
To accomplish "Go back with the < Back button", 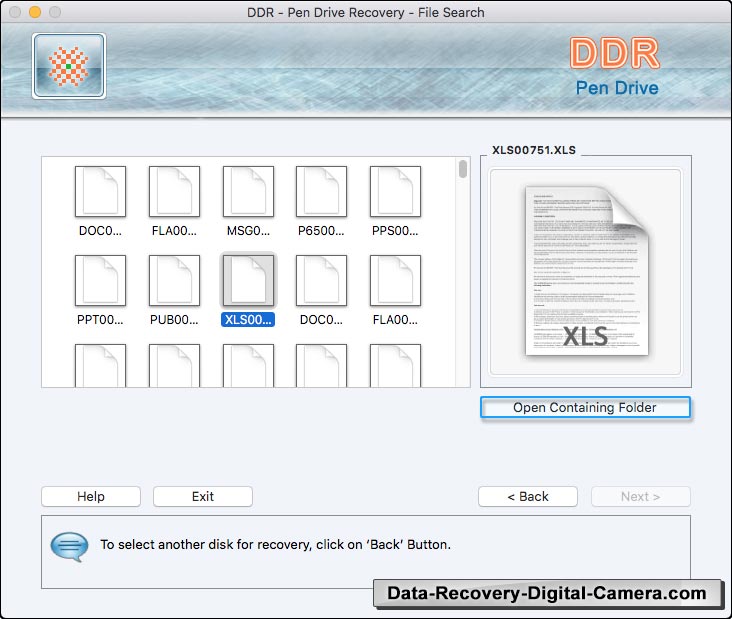I will 528,496.
